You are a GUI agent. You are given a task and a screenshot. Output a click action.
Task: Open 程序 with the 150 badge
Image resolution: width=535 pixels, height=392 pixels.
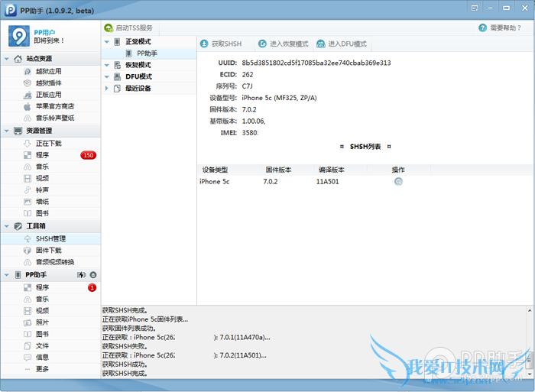pyautogui.click(x=50, y=155)
